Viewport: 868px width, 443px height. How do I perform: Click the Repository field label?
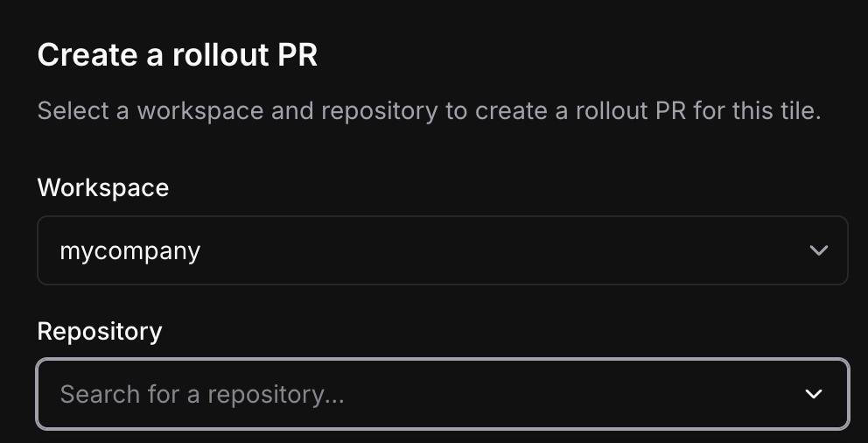click(100, 331)
